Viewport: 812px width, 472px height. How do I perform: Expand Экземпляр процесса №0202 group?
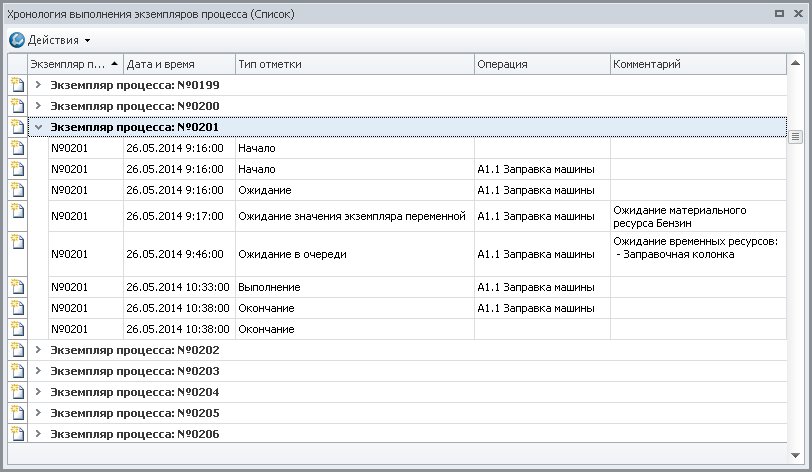point(38,350)
